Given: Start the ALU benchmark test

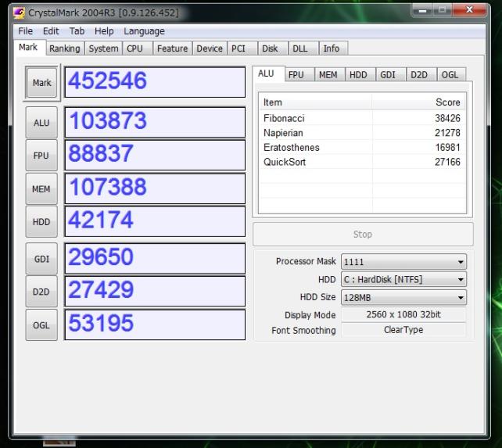Looking at the screenshot, I should click(x=41, y=123).
